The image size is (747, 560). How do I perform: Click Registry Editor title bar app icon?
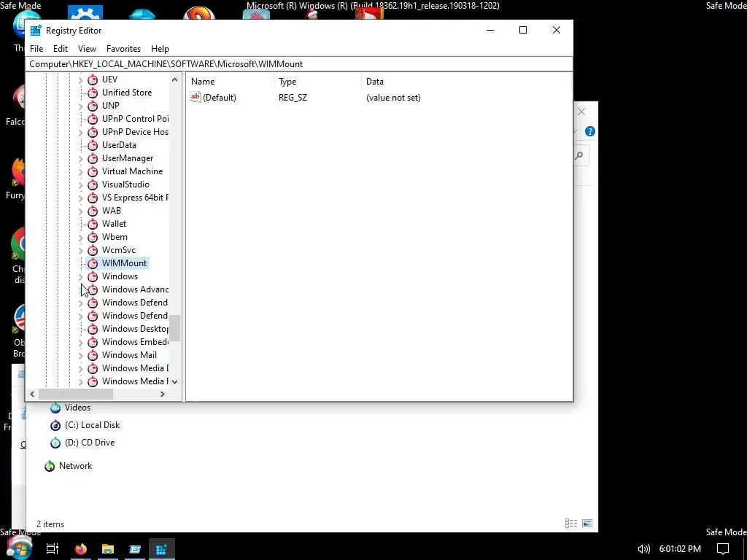[36, 31]
